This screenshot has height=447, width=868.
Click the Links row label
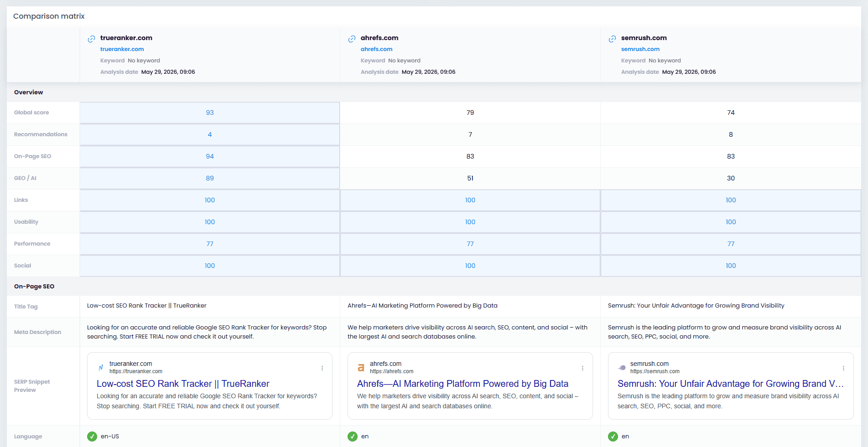21,200
